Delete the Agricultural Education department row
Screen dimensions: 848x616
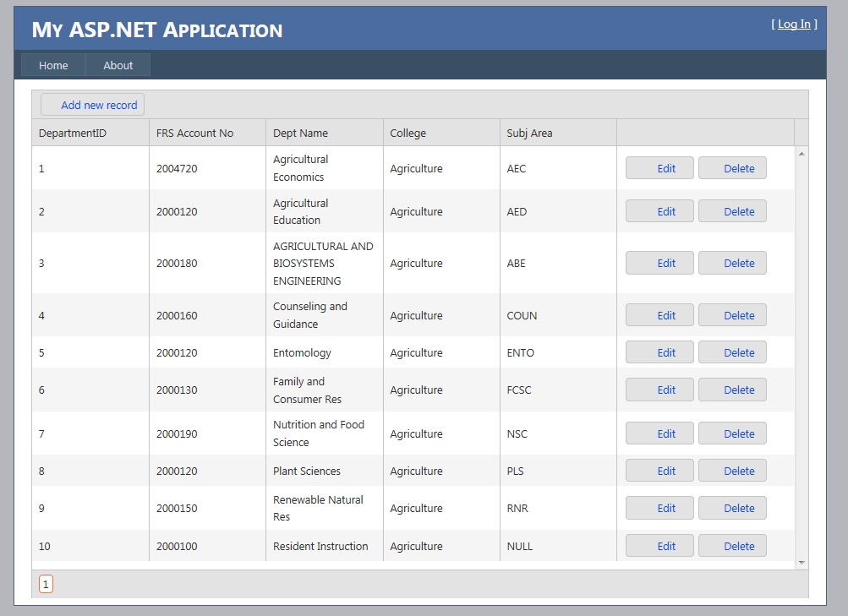point(732,211)
